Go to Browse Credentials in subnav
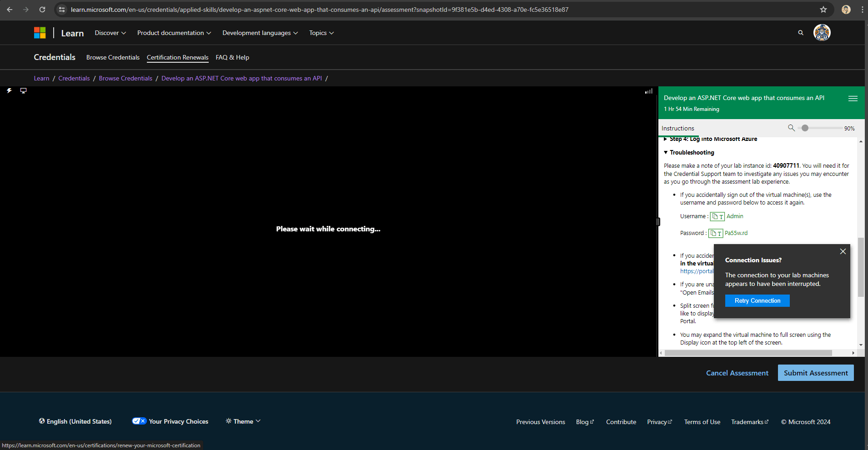This screenshot has width=868, height=450. tap(113, 57)
